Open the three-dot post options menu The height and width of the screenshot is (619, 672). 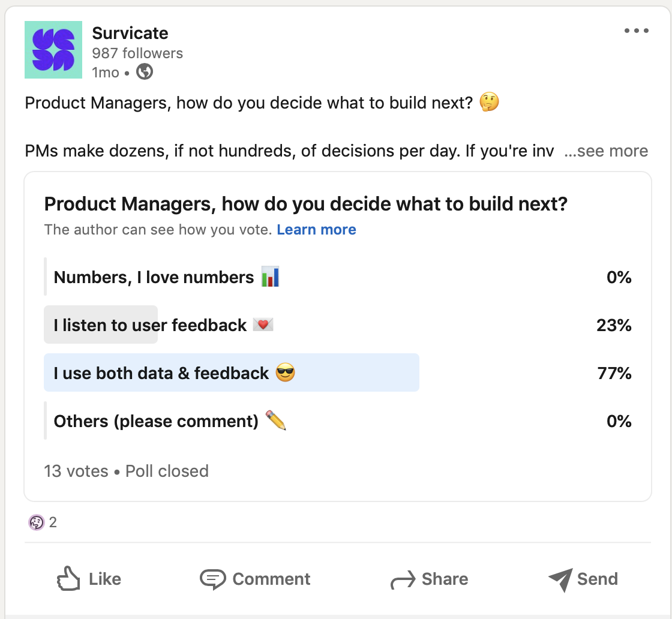pos(636,31)
